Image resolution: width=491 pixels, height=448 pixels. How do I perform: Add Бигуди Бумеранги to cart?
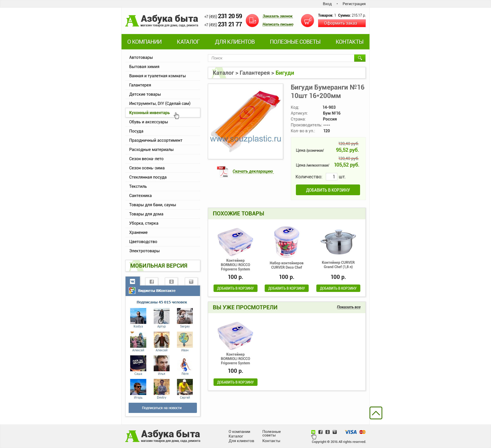[x=328, y=190]
